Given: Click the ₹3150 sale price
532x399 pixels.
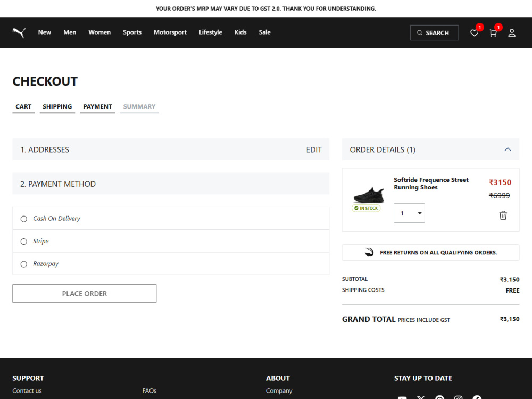Looking at the screenshot, I should coord(500,182).
